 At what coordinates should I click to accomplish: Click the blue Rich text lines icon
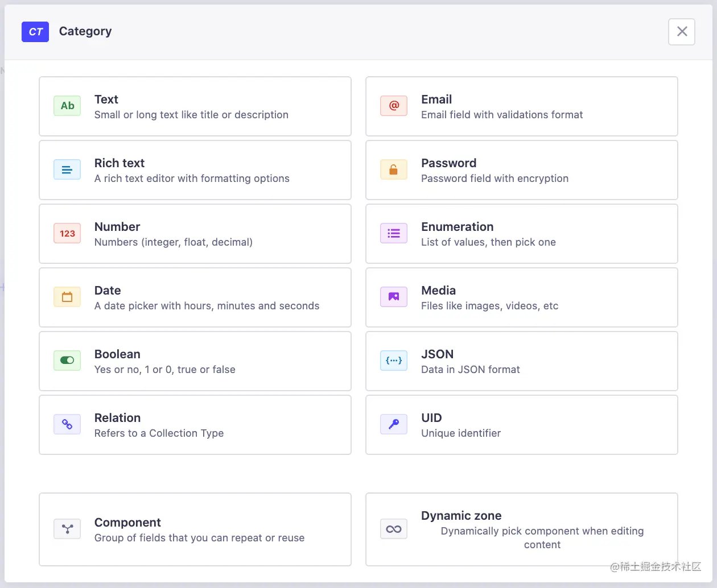(x=67, y=169)
